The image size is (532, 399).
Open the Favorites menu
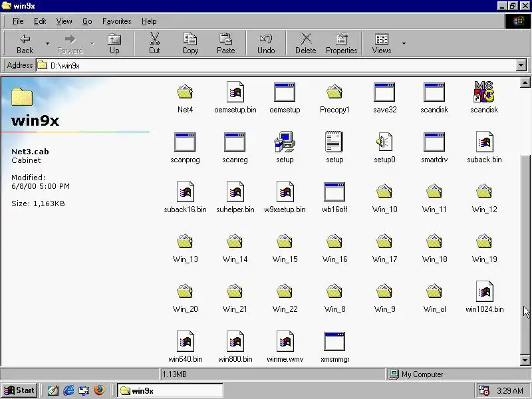point(117,21)
